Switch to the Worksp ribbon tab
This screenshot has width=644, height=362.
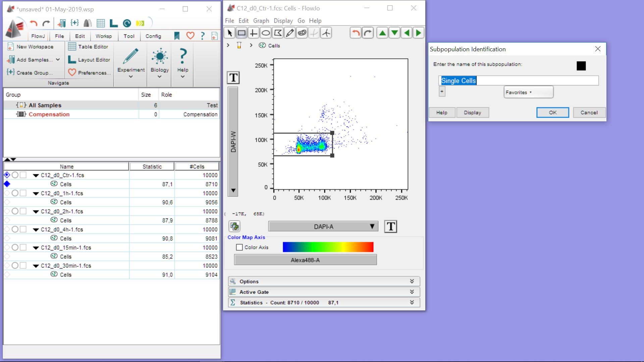click(103, 36)
